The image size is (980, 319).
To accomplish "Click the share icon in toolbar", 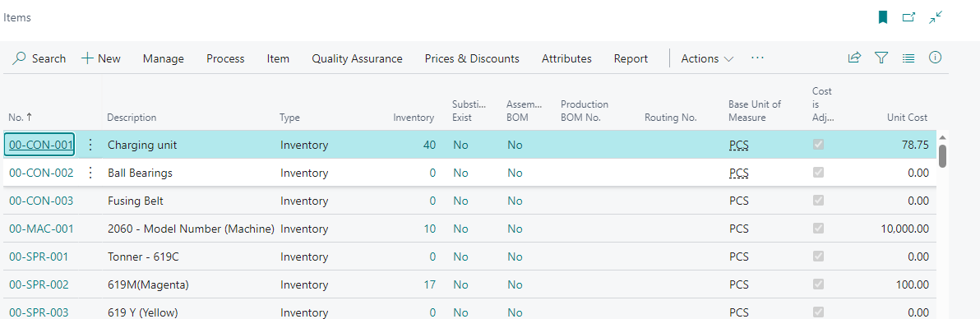I will point(854,58).
